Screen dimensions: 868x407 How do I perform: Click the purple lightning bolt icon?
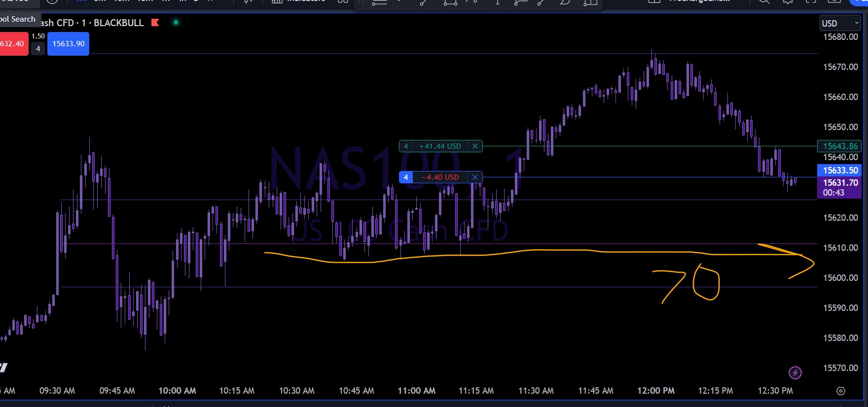[795, 373]
